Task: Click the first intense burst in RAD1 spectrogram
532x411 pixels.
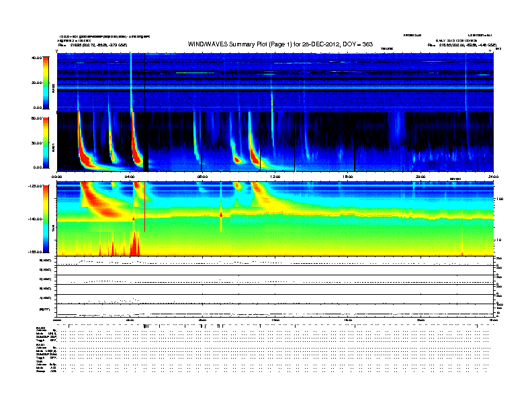Action: [x=84, y=148]
